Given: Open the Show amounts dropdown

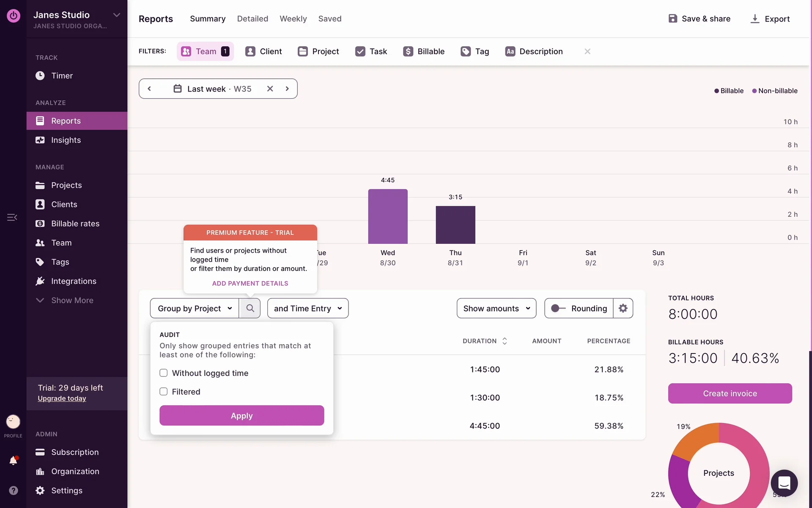Looking at the screenshot, I should (496, 308).
